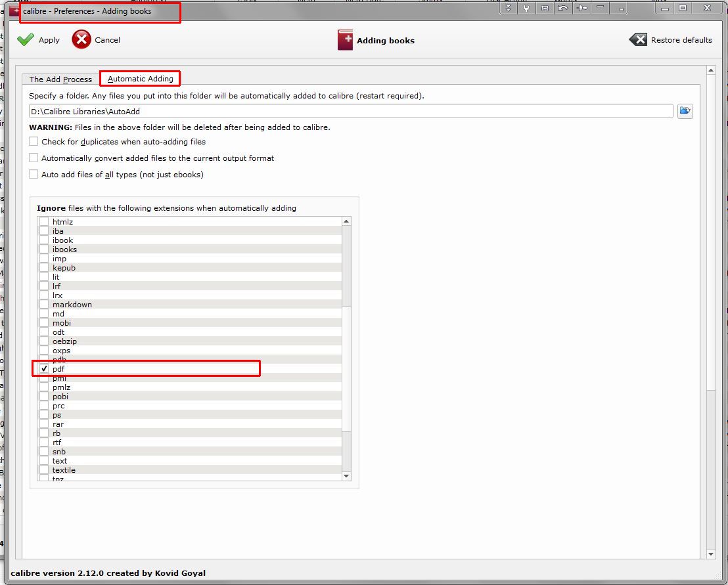Click the wrench icon in the title bar
728x585 pixels.
526,8
